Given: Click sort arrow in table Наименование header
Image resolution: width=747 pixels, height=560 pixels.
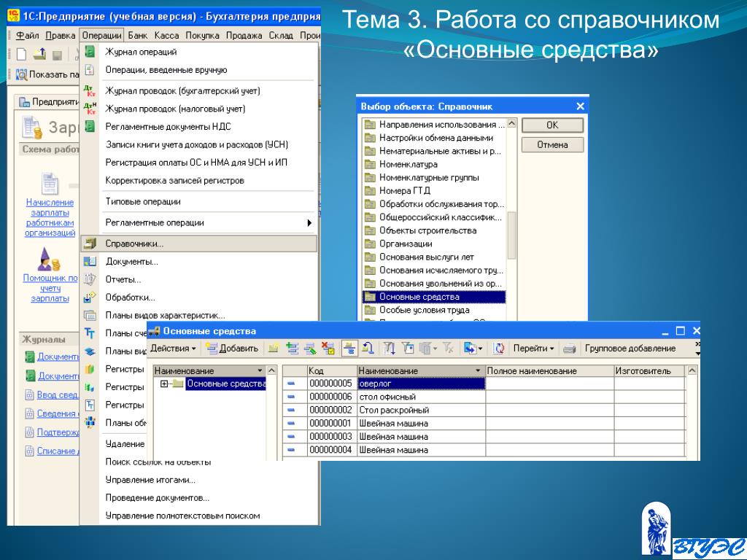Looking at the screenshot, I should [478, 370].
